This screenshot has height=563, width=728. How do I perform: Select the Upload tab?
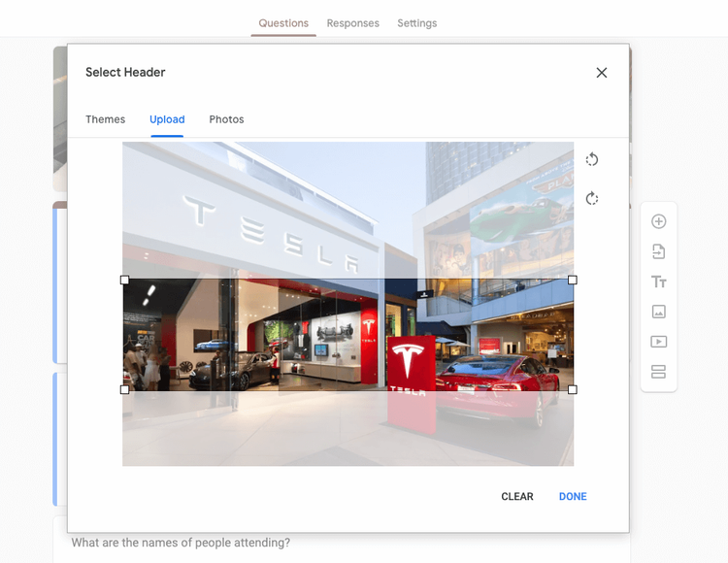point(167,119)
